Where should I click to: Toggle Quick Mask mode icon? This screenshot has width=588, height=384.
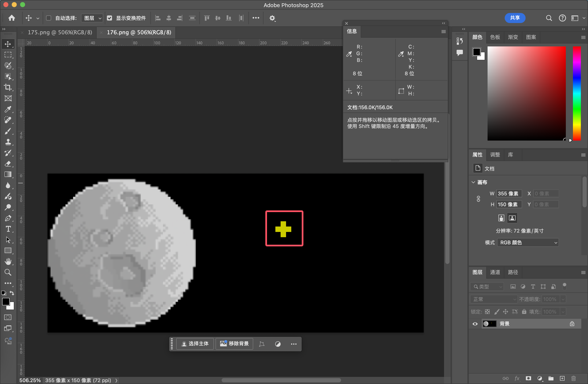(8, 317)
